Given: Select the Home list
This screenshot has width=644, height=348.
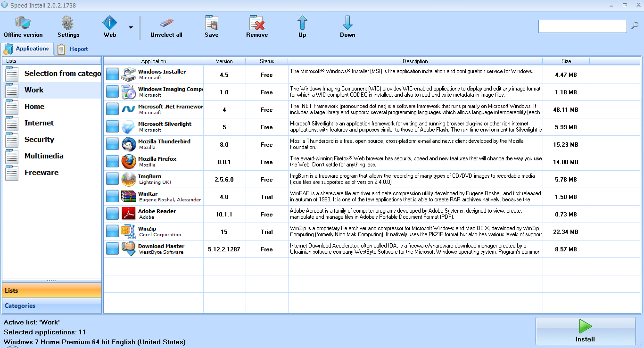Looking at the screenshot, I should click(x=52, y=107).
